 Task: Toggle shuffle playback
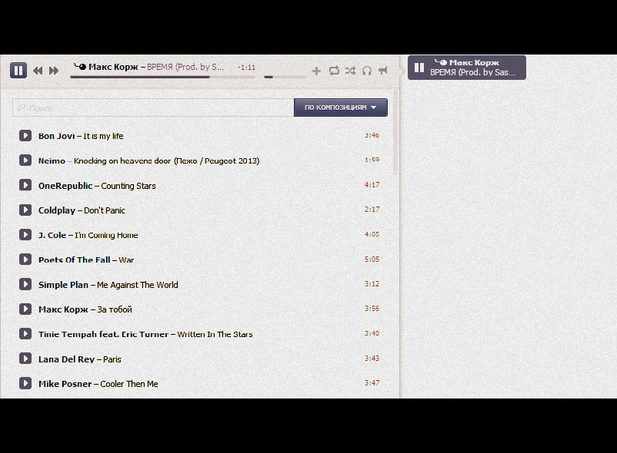[x=350, y=71]
